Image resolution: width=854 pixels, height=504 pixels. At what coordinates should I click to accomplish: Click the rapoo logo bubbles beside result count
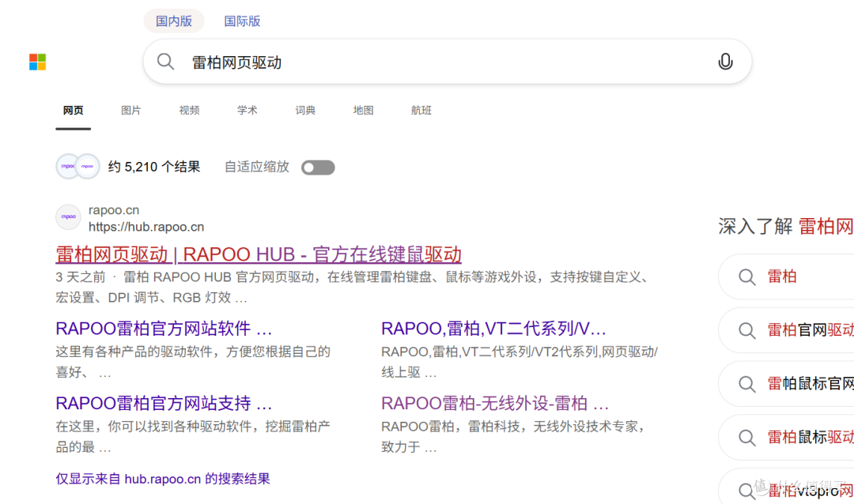click(x=77, y=166)
